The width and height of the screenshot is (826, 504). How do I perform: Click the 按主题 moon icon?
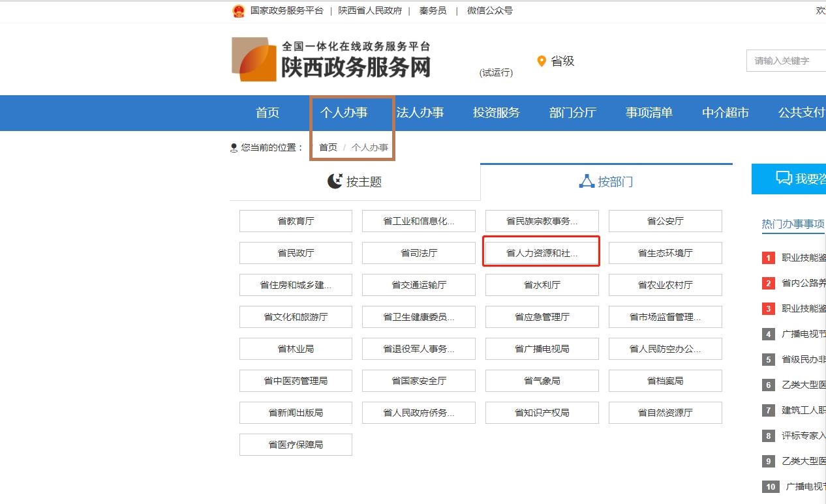335,181
